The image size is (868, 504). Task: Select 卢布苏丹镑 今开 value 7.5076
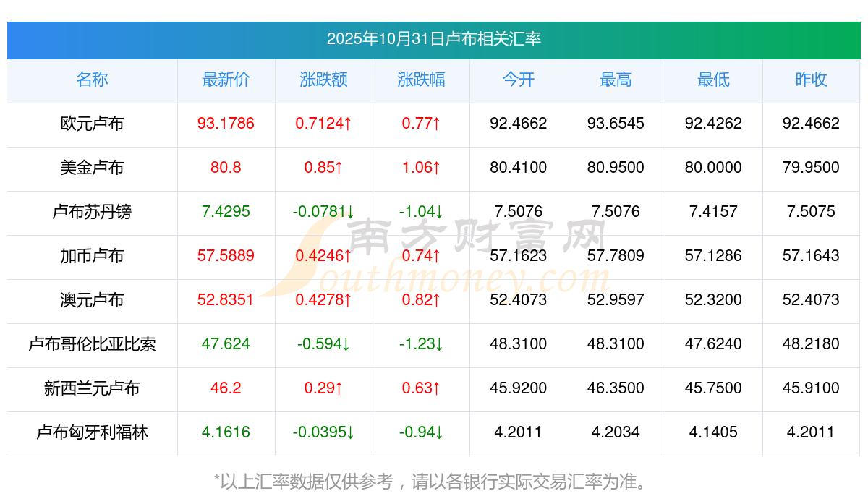pos(519,212)
